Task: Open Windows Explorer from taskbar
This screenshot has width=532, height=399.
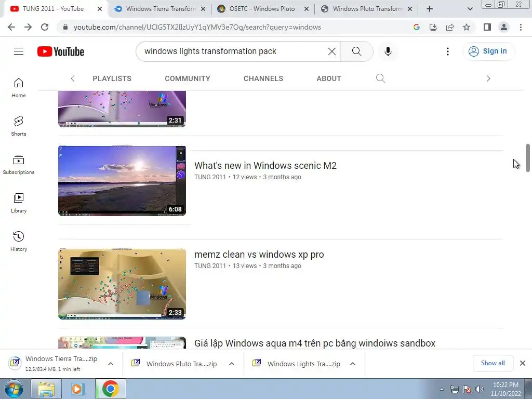Action: 46,389
